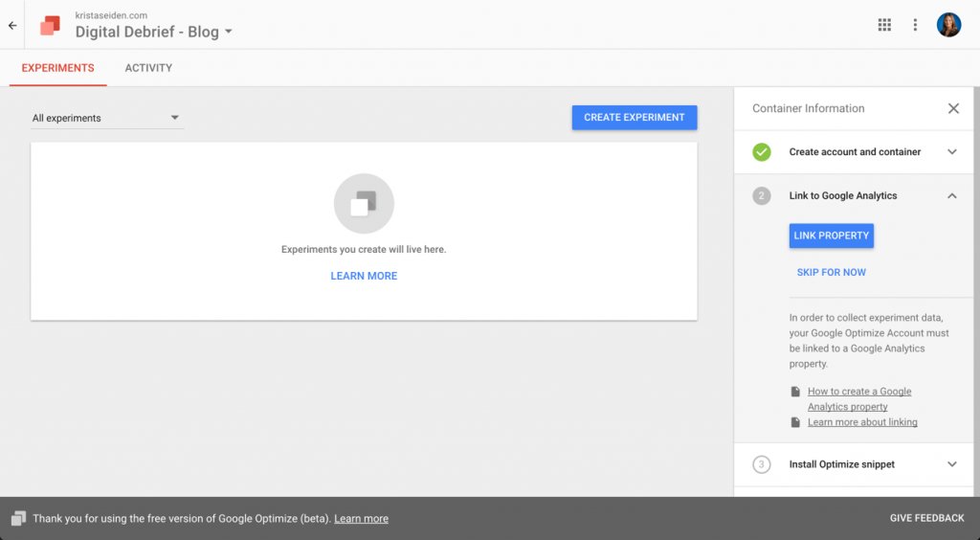Click Experiments you create will live here text
This screenshot has width=980, height=540.
(364, 249)
